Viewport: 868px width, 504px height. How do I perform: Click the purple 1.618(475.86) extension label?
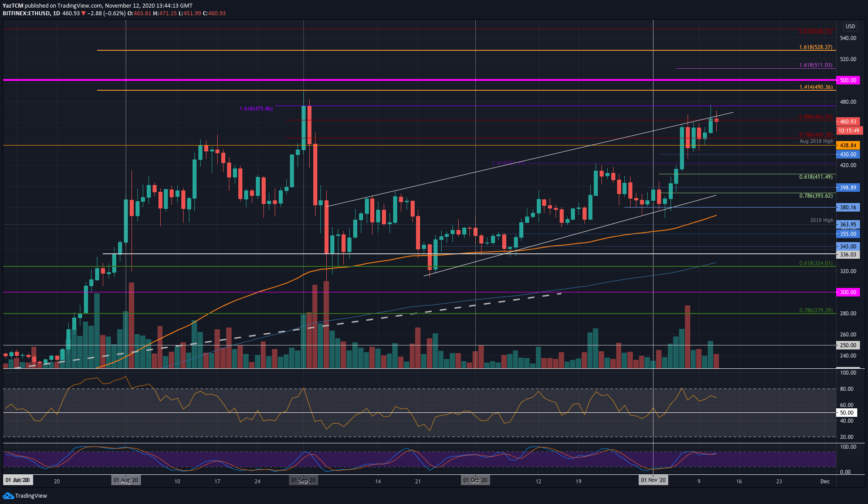[256, 109]
